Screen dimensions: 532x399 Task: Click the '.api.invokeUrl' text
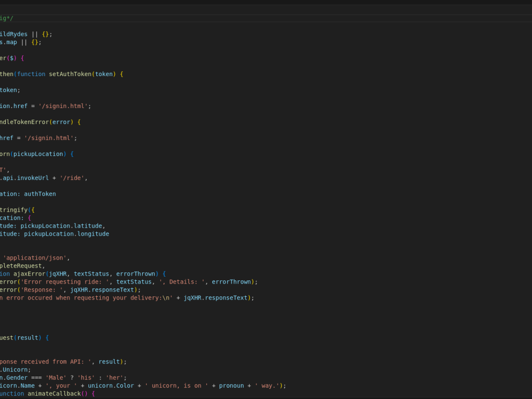(x=24, y=178)
